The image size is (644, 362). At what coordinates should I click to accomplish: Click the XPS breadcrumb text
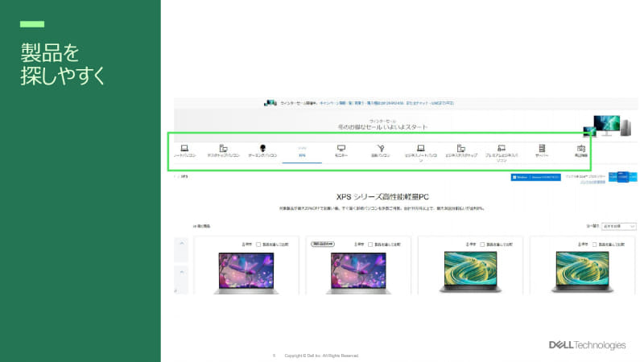(184, 176)
